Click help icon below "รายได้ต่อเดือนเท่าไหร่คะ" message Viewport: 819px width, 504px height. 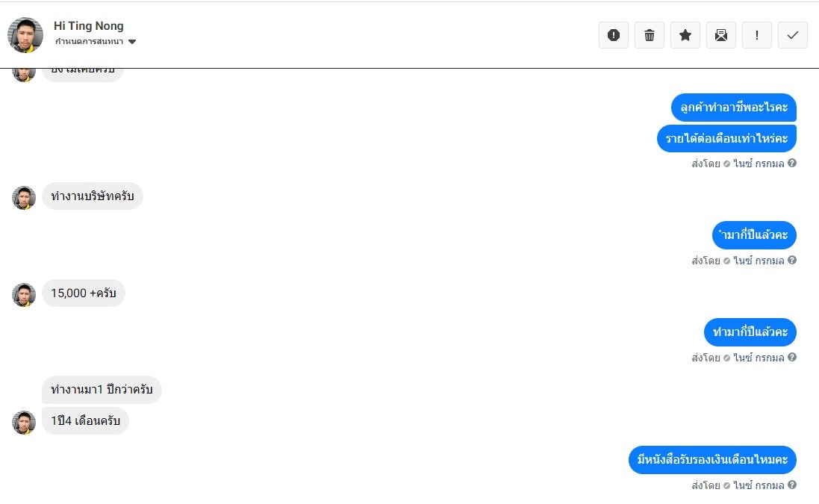coord(792,163)
